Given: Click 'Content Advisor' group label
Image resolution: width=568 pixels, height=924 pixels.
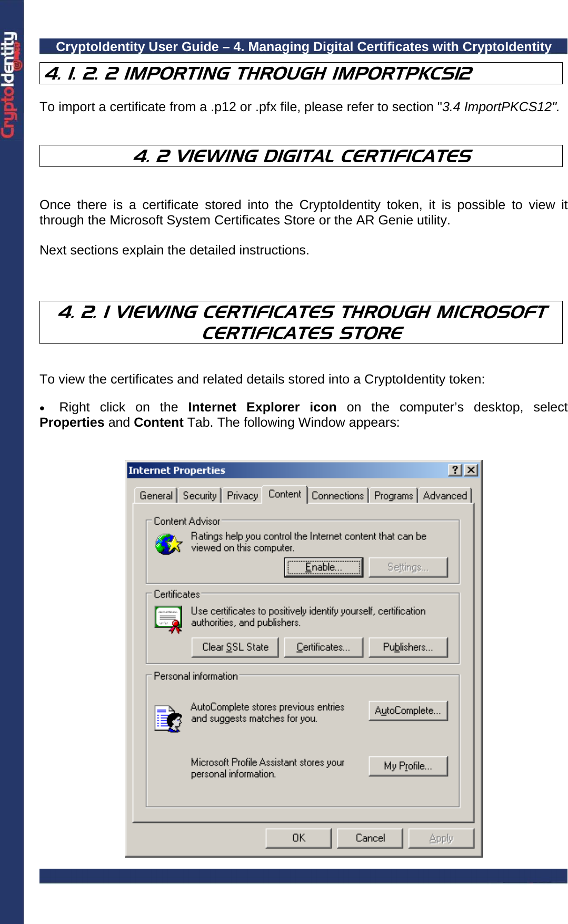Looking at the screenshot, I should click(187, 521).
